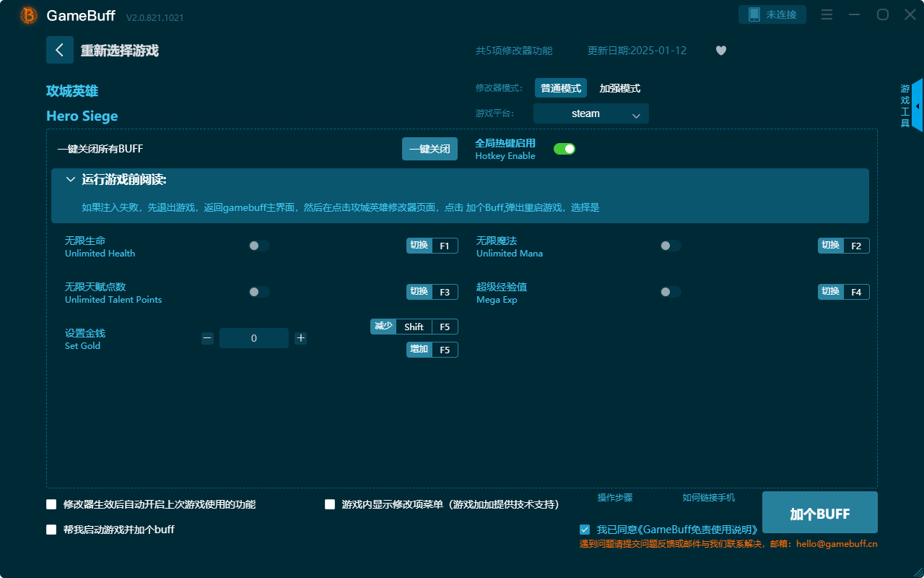Collapse the 运行游戏前阅读 notice section

[71, 179]
